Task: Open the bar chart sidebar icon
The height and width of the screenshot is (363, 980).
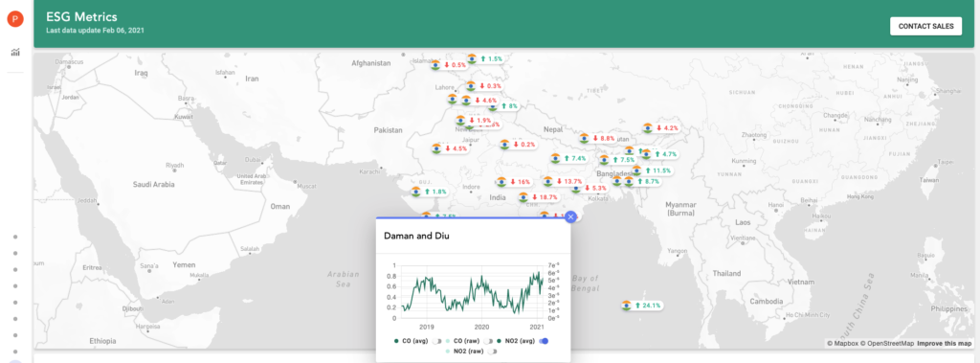Action: [15, 52]
